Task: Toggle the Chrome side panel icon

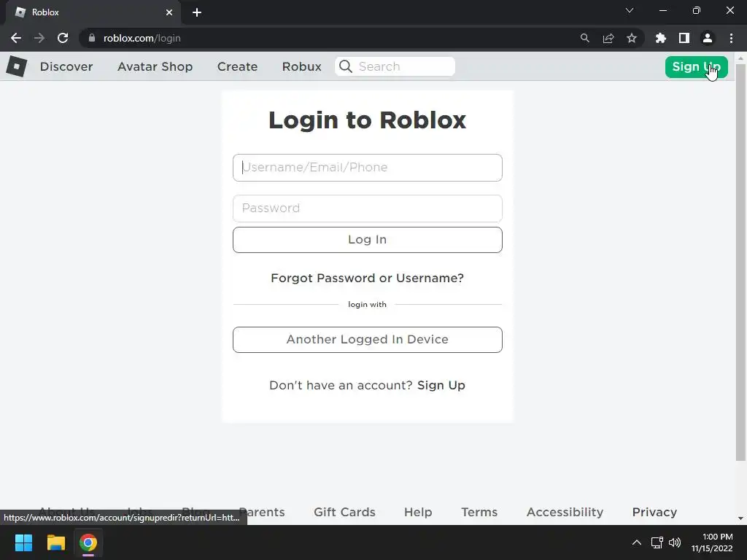Action: (x=684, y=38)
